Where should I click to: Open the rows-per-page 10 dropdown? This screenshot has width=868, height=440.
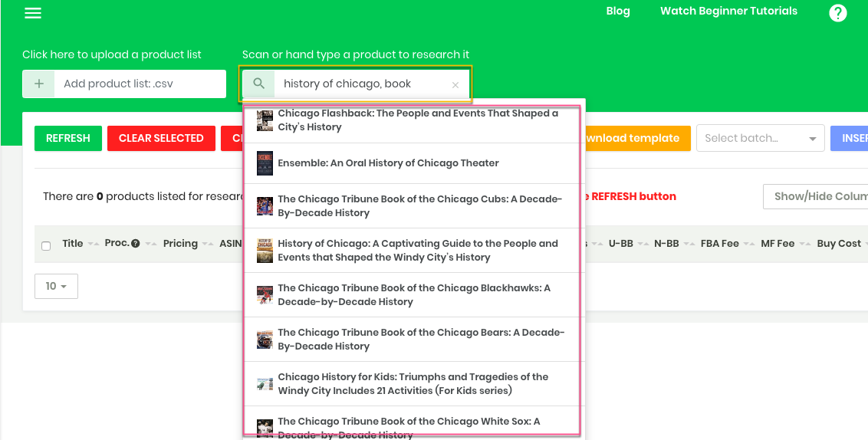tap(56, 286)
